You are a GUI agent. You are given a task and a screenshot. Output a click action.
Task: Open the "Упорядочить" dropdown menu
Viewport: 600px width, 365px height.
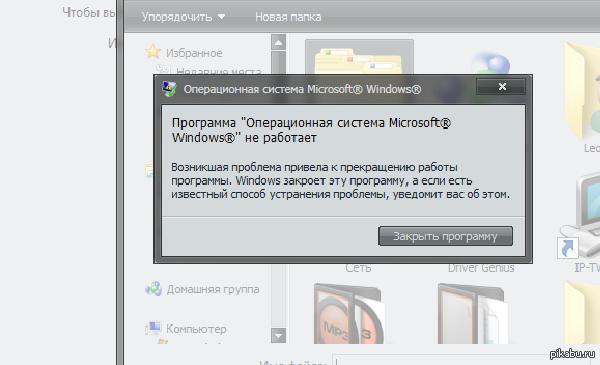point(183,17)
